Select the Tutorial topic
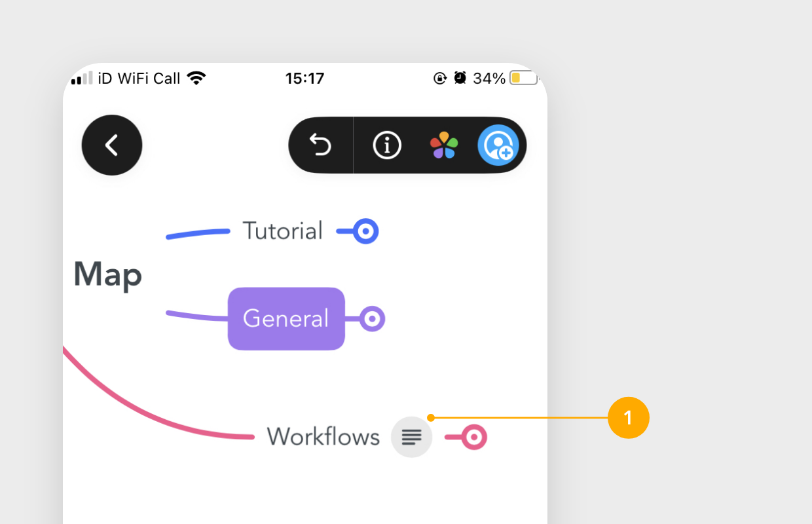This screenshot has width=812, height=524. (282, 231)
